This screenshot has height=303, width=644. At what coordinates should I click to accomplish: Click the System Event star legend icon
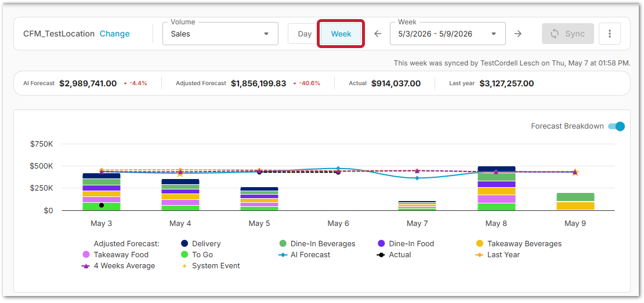click(x=184, y=266)
